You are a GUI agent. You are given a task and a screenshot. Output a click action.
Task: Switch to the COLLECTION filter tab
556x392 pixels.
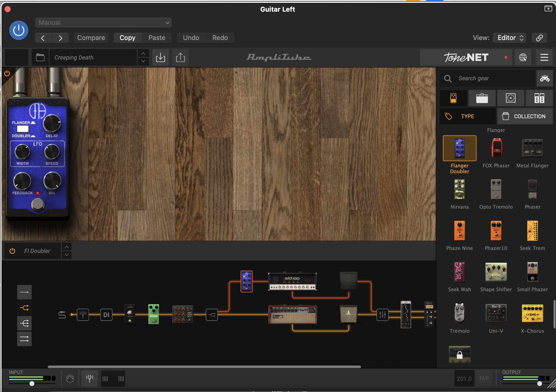coord(525,116)
